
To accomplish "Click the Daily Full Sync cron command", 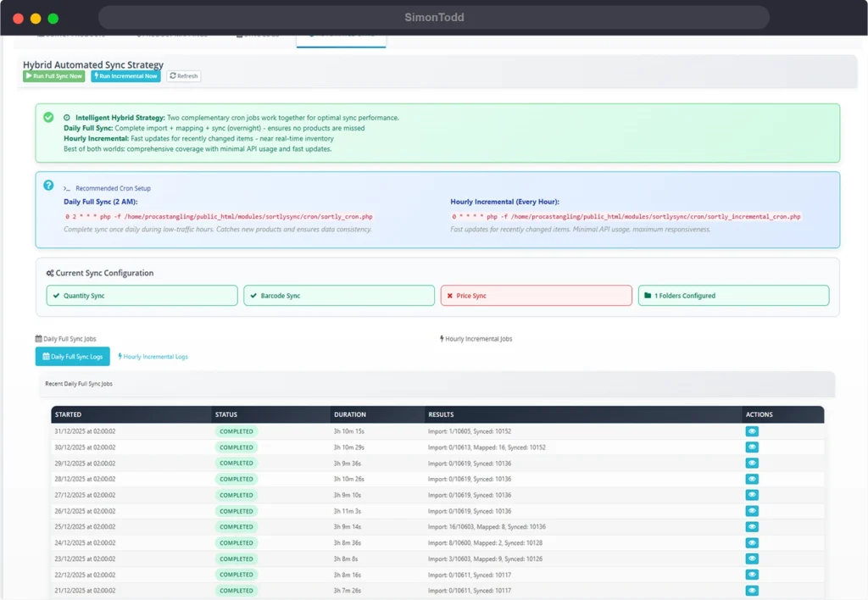I will click(x=219, y=217).
